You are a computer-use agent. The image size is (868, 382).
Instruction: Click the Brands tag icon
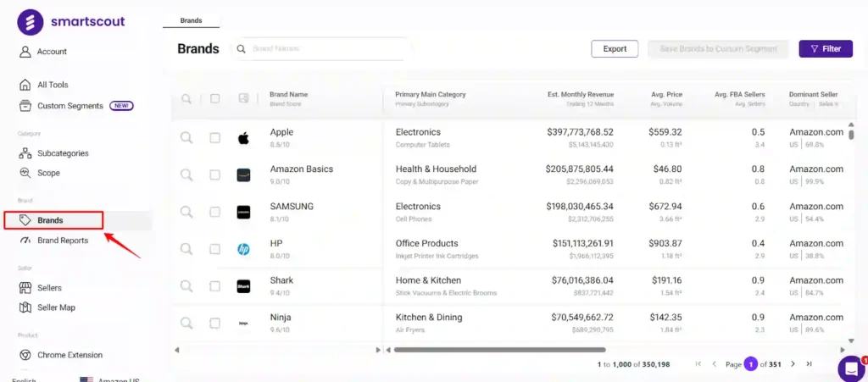[25, 220]
